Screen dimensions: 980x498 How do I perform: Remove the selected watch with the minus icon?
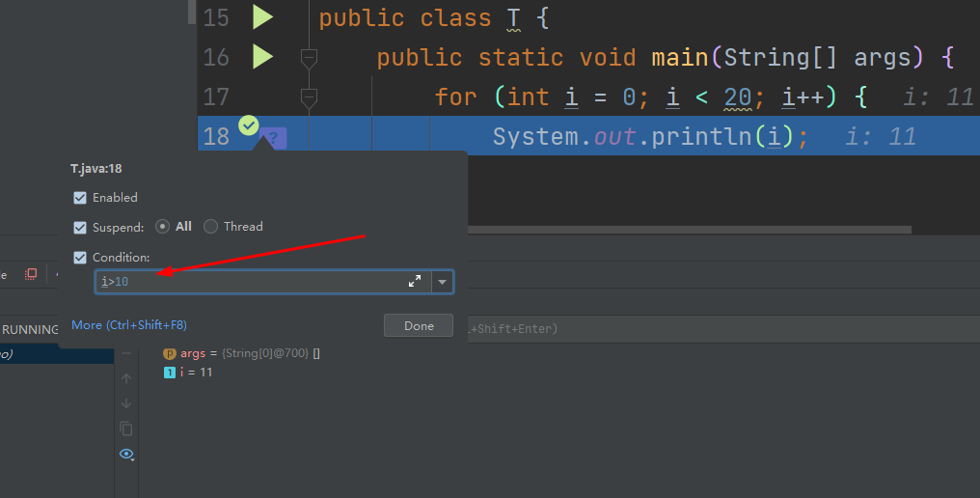126,353
